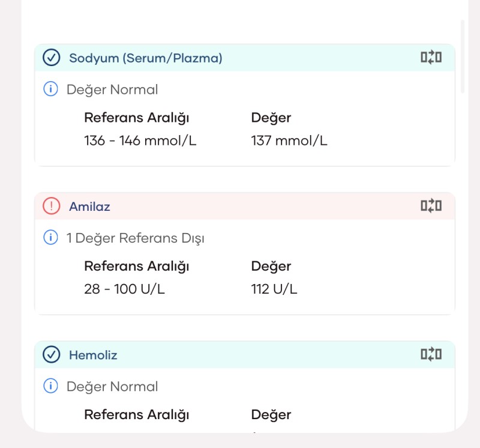This screenshot has height=448, width=480.
Task: Click the checkmark icon beside Hemoliz
Action: pos(52,354)
